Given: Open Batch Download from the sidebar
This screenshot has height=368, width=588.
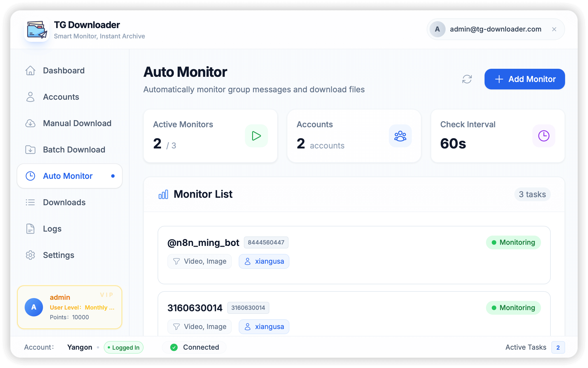Looking at the screenshot, I should point(74,150).
